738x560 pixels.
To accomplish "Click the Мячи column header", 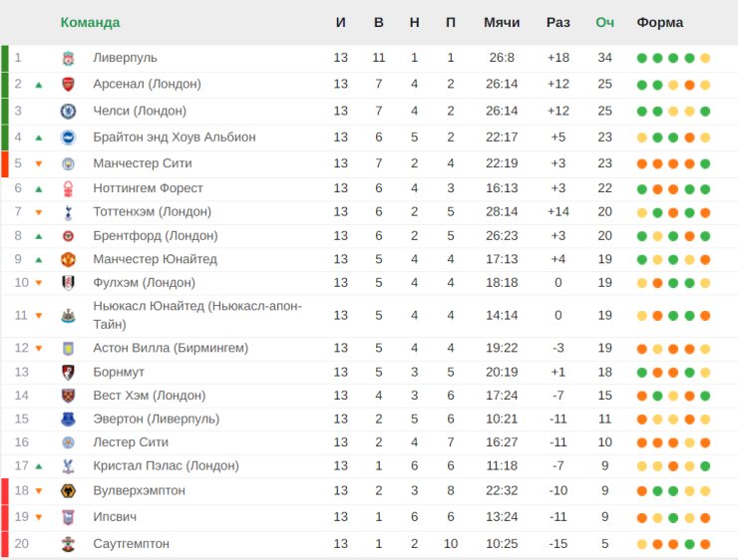I will 502,22.
